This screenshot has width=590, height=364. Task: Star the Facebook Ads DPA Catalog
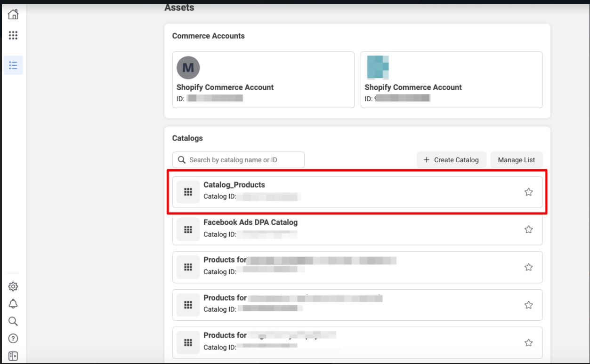tap(528, 229)
